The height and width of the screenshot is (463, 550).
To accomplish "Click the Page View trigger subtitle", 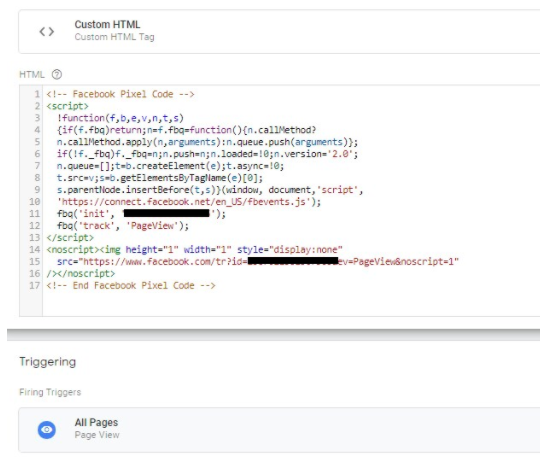I will pyautogui.click(x=97, y=435).
